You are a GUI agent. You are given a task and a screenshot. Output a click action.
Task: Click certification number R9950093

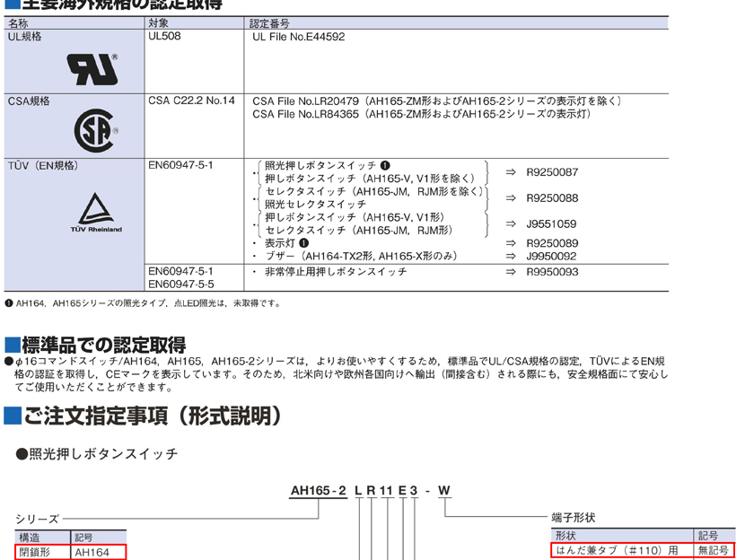coord(552,272)
